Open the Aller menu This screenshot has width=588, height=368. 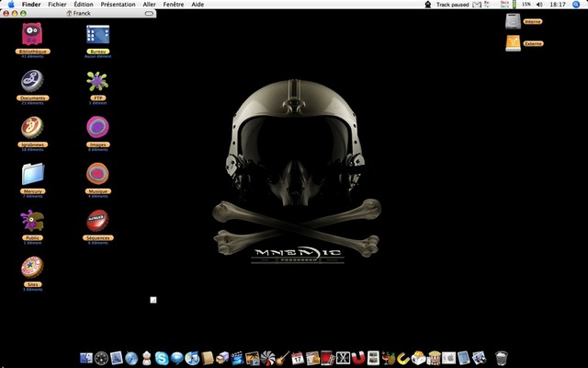point(149,5)
